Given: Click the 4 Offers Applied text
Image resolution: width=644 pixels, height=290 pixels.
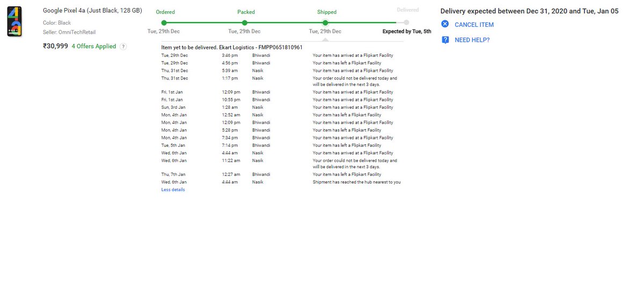Looking at the screenshot, I should tap(94, 47).
